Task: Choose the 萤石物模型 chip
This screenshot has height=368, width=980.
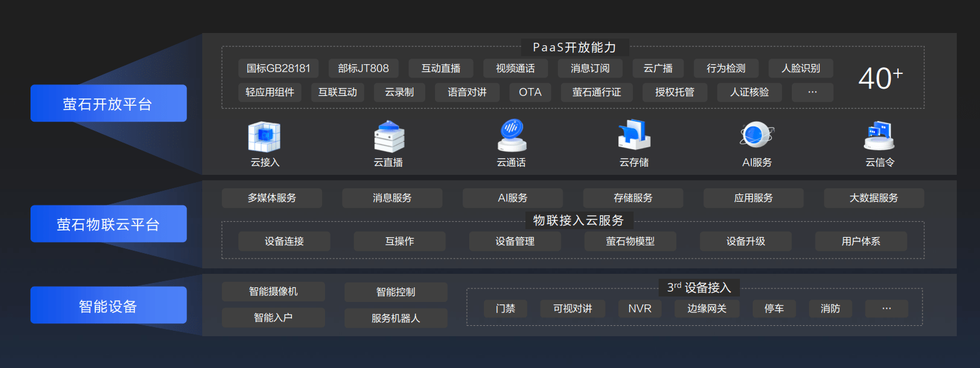Action: [631, 241]
